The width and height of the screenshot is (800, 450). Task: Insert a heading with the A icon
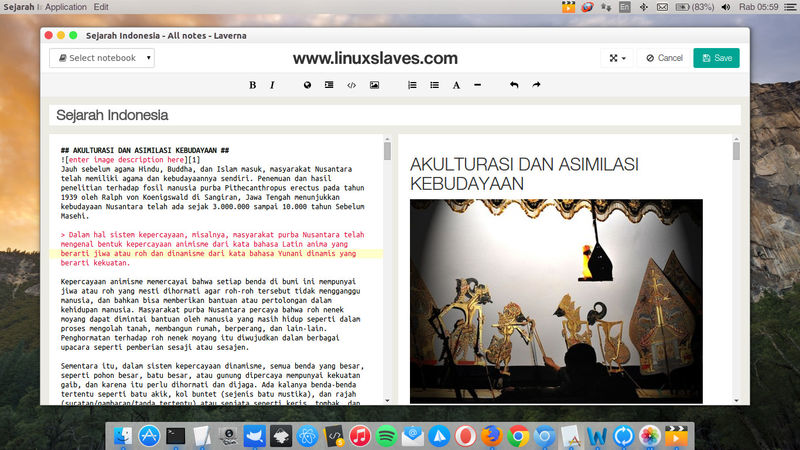tap(456, 85)
